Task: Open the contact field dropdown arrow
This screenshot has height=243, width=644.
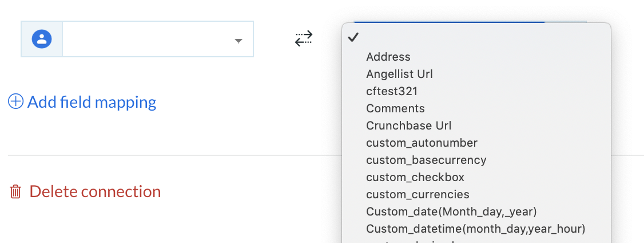Action: click(x=238, y=41)
